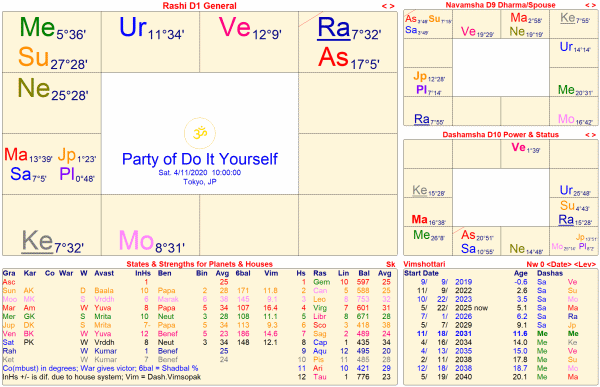The width and height of the screenshot is (600, 387).
Task: Select the Ketu glyph in Rashi chart
Action: 37,241
